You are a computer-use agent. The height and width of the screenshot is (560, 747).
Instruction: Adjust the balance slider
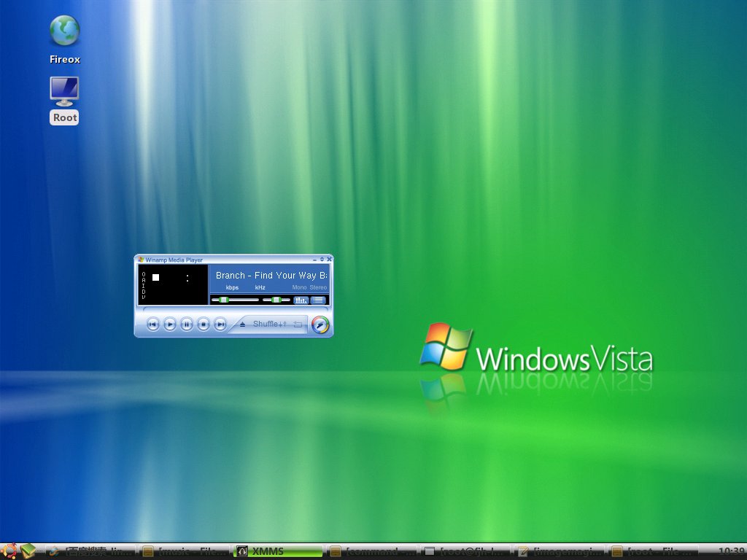tap(276, 300)
